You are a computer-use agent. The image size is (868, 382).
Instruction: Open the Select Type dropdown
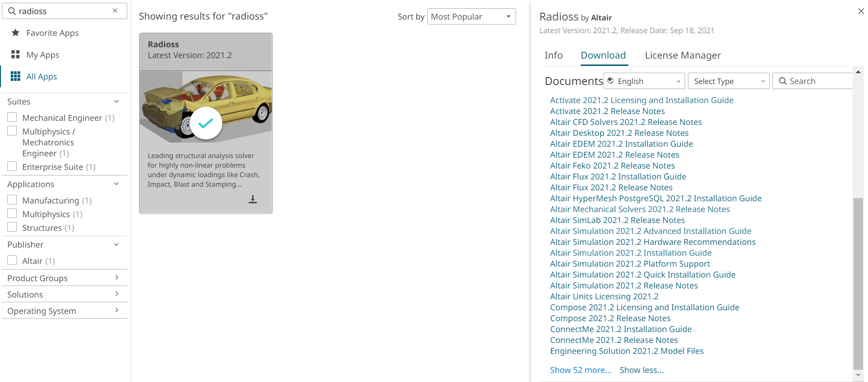tap(728, 81)
